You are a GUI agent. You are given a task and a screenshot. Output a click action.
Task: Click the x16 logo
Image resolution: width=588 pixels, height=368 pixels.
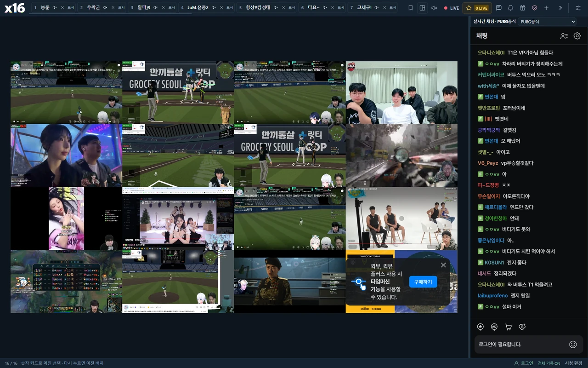point(15,8)
